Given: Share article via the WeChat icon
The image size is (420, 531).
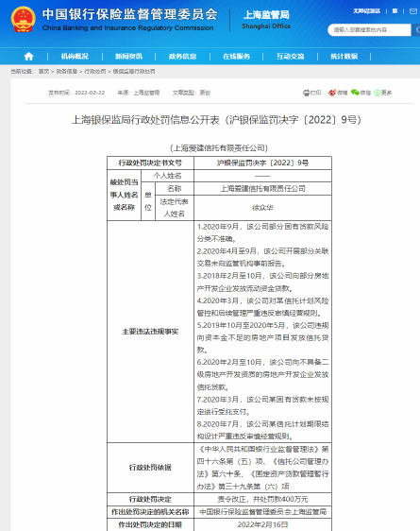Looking at the screenshot, I should point(355,93).
